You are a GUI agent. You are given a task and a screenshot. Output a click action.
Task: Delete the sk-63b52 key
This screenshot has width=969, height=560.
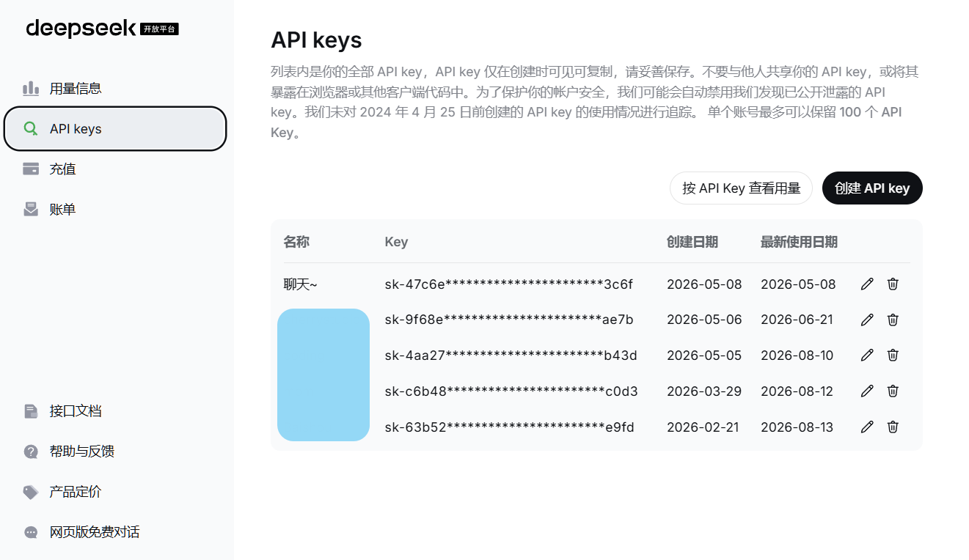893,427
